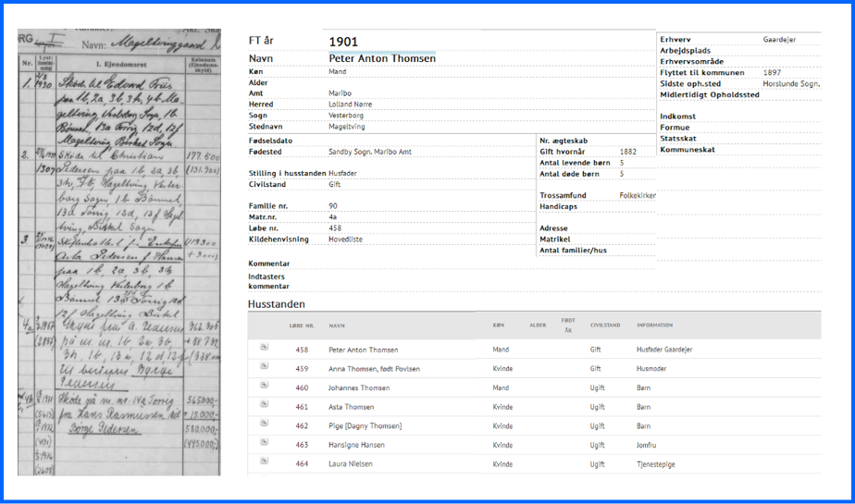Select Pige [Dagny Thomsen] entry
Screen dimensions: 855x504
click(365, 426)
